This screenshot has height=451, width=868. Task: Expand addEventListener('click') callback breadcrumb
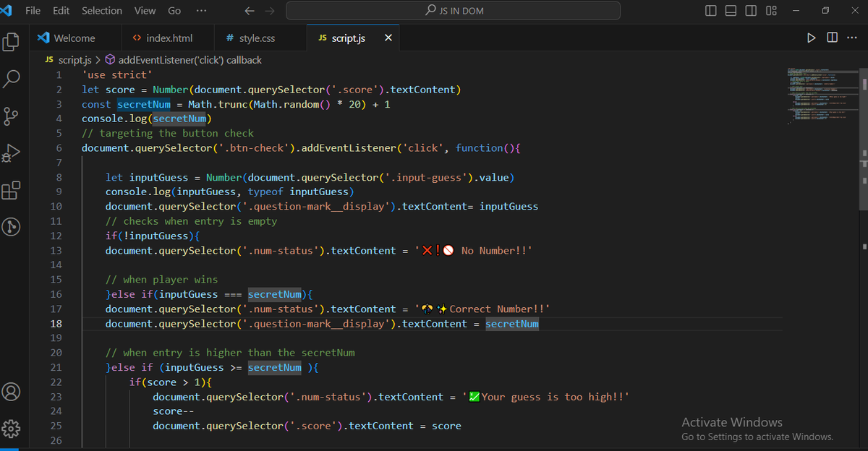coord(190,60)
